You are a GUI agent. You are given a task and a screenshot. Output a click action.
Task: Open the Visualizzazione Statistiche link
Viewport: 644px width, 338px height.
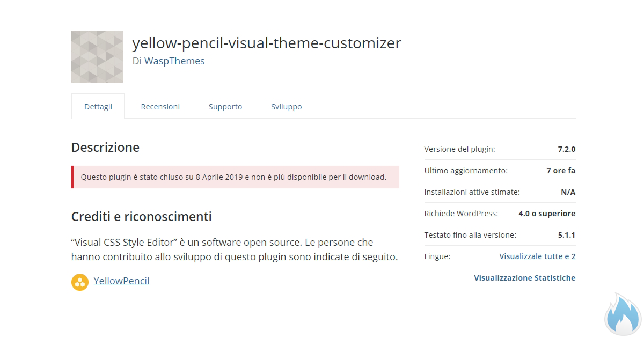point(525,278)
